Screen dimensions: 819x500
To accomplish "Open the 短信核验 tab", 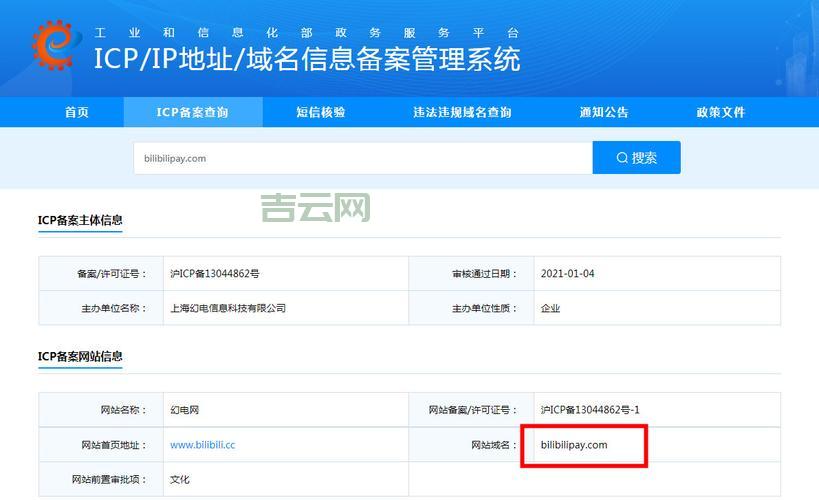I will [321, 112].
